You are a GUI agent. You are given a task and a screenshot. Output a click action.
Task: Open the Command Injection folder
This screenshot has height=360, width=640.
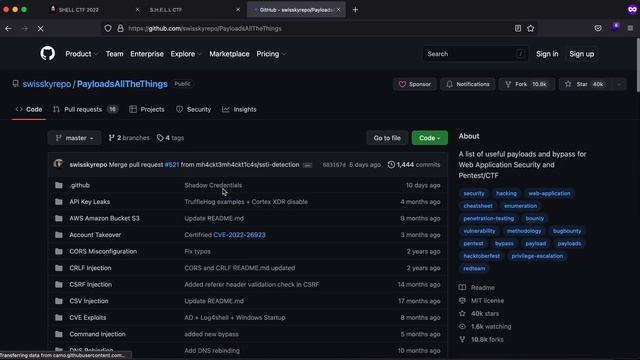tap(97, 334)
